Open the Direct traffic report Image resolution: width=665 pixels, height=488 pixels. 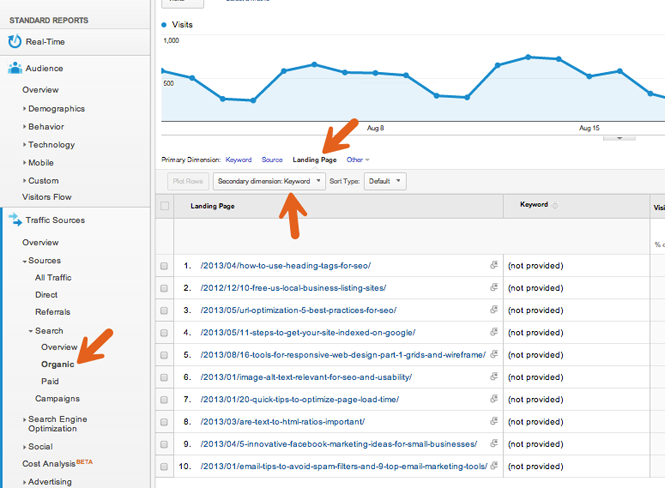[x=46, y=295]
